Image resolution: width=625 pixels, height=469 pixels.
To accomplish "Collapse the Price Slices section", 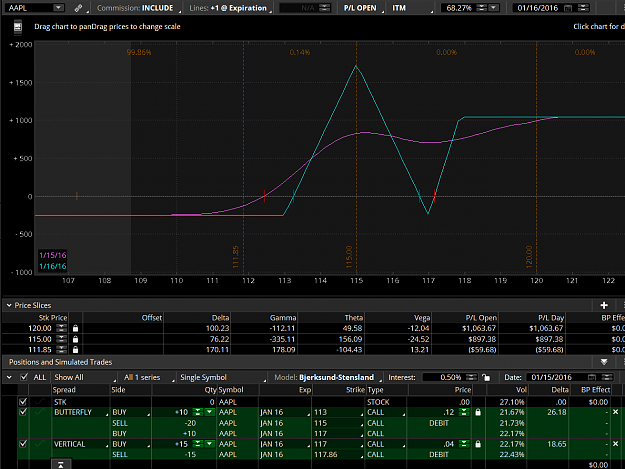I will click(x=9, y=305).
